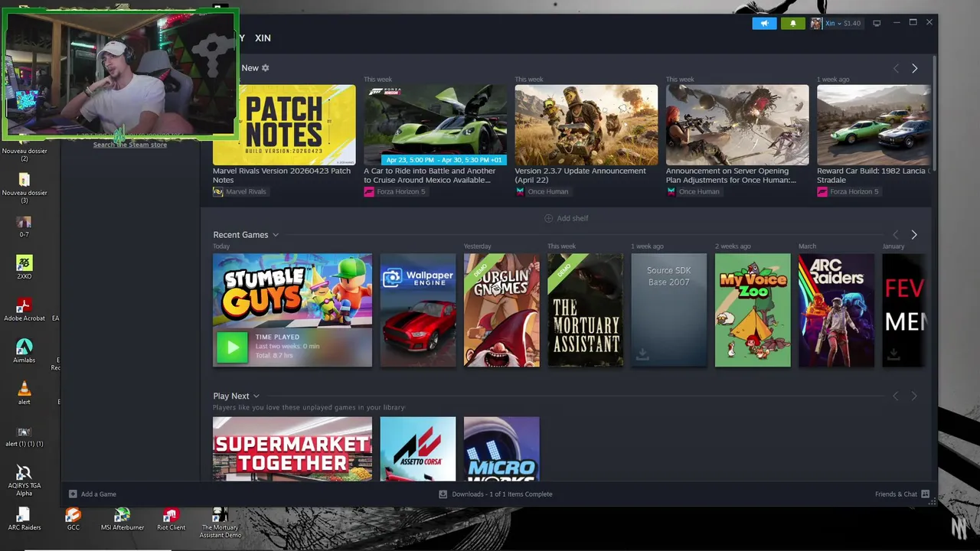Open Supermarket Together in Play Next
This screenshot has height=551, width=980.
tap(292, 449)
